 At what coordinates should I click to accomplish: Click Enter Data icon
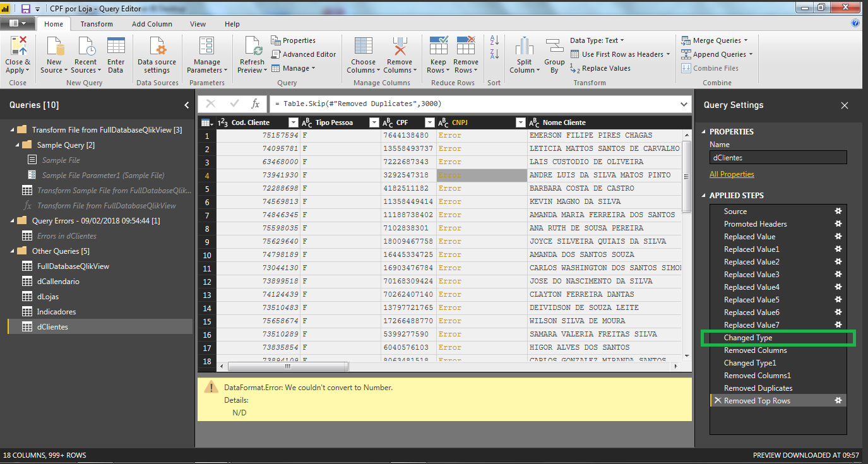click(116, 47)
